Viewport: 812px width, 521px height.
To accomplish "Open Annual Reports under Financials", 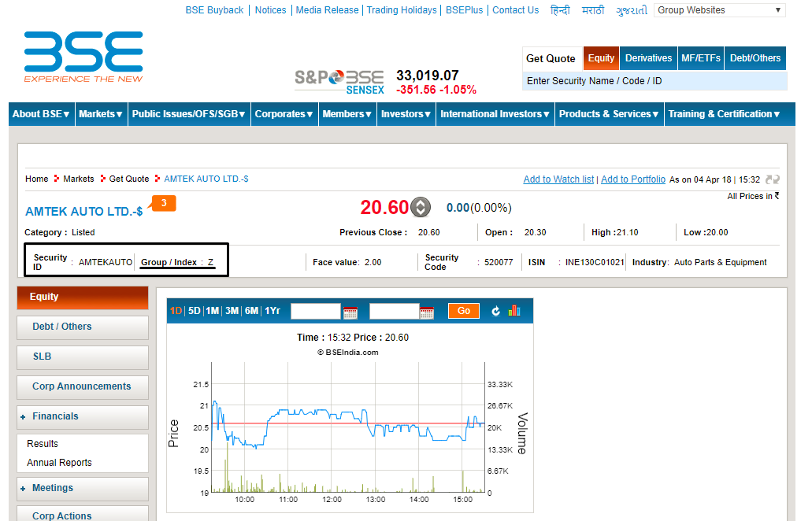I will pyautogui.click(x=59, y=463).
